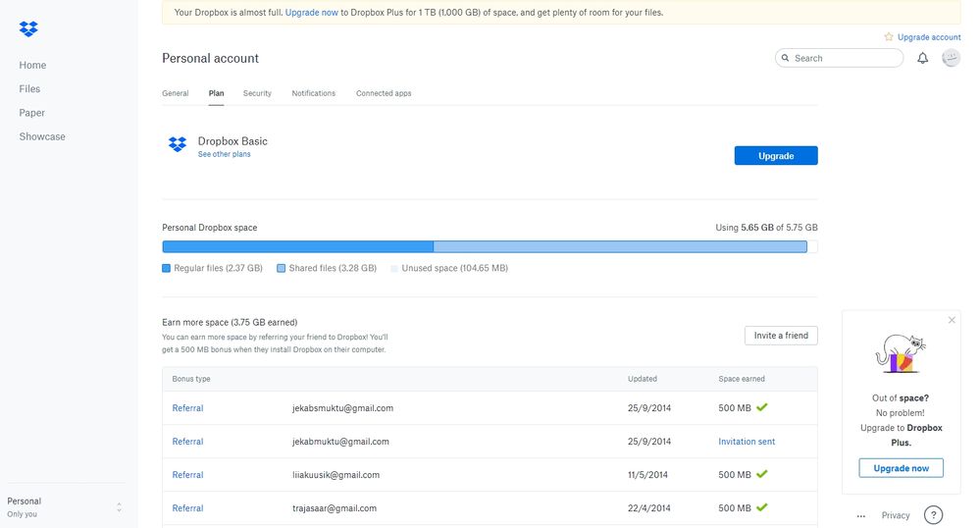Viewport: 980px width, 528px height.
Task: Open the account avatar menu
Action: coord(951,58)
